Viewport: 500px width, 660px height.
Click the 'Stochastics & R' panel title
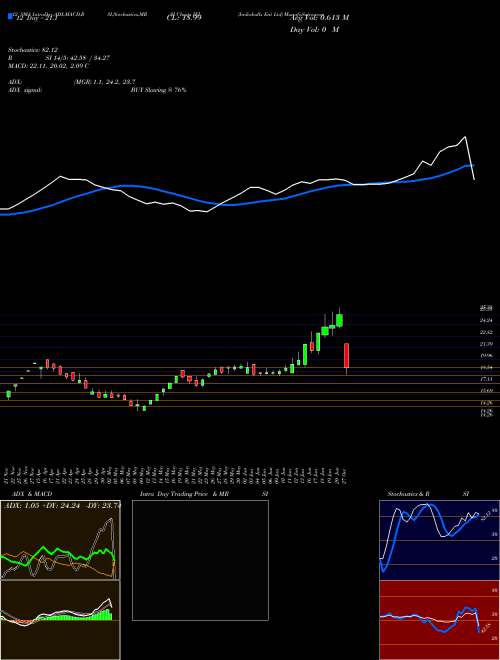pyautogui.click(x=409, y=494)
